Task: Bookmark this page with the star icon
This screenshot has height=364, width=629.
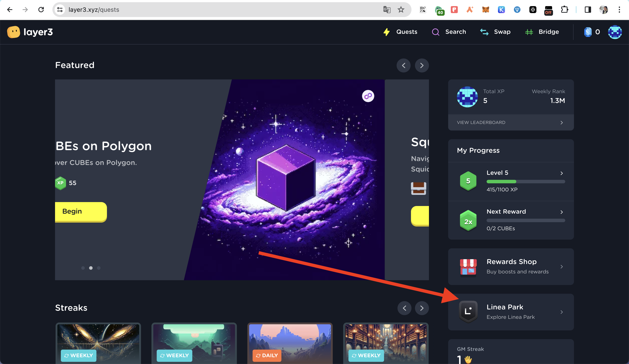Action: pyautogui.click(x=401, y=10)
